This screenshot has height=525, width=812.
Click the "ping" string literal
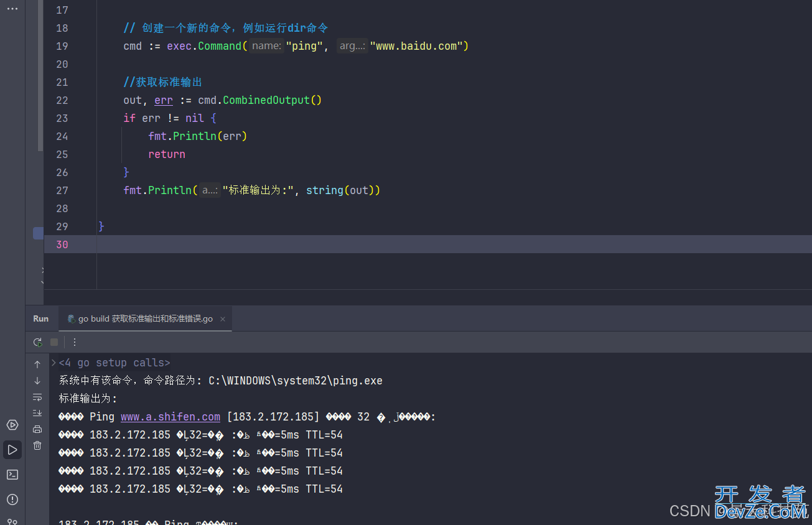[304, 46]
